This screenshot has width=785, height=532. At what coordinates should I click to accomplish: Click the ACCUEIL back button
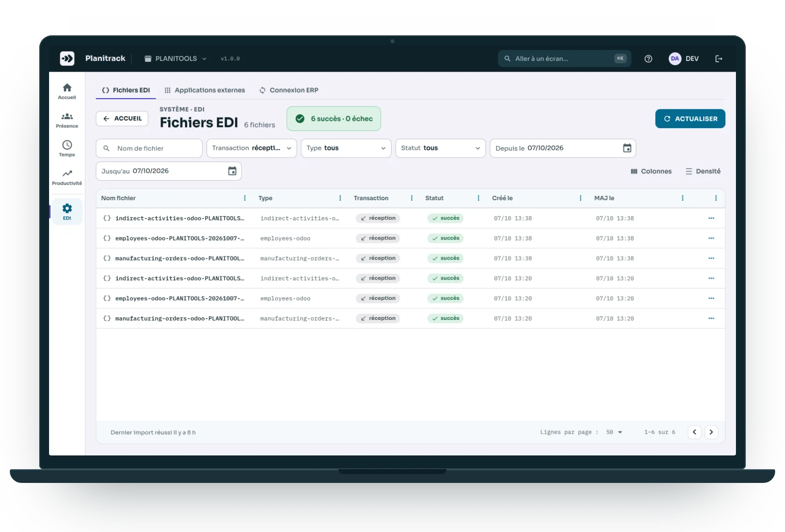(122, 119)
